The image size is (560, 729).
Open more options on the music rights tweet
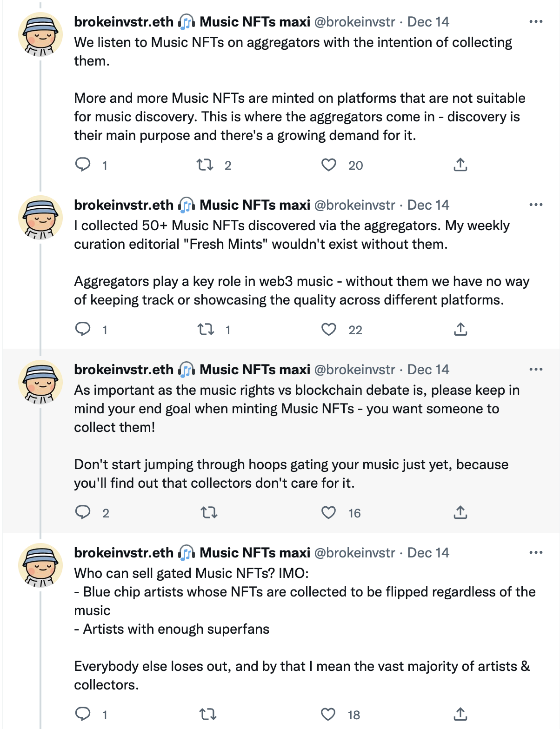tap(536, 370)
